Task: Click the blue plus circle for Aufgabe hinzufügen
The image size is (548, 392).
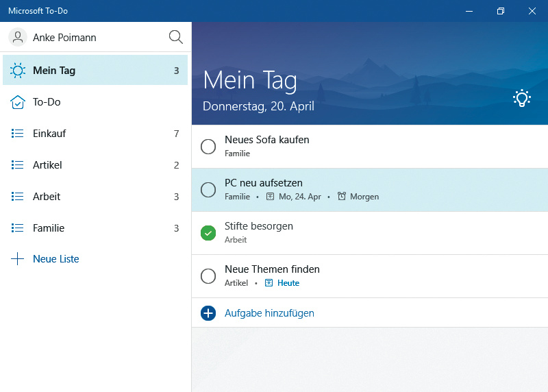Action: click(x=208, y=313)
